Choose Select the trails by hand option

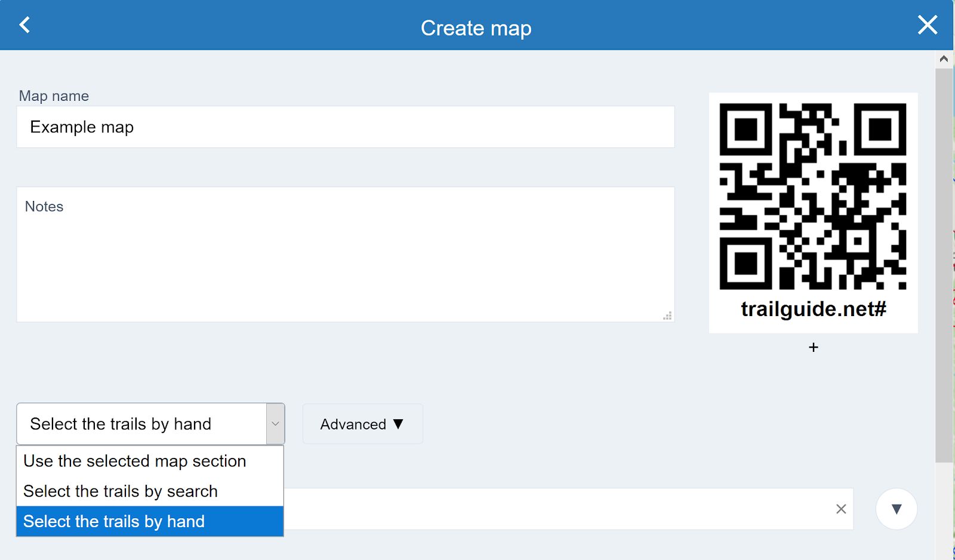point(150,521)
